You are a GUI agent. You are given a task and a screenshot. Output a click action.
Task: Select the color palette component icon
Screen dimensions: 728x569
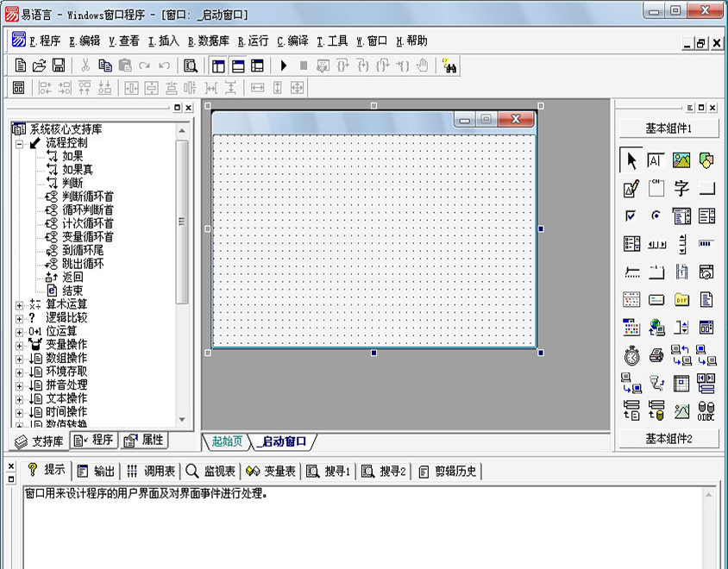point(631,328)
